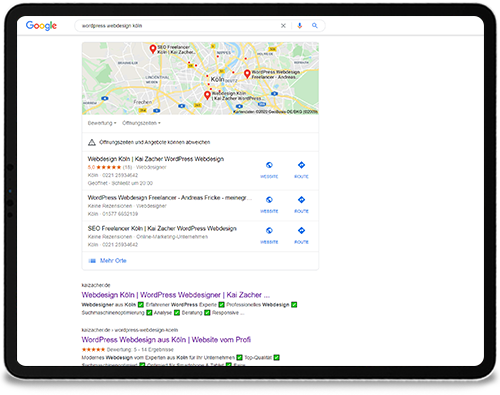Screen dimensions: 500x395
Task: Click the kaizacher.de › wordpress-webdesign-koeln breadcrumb
Action: [x=130, y=330]
